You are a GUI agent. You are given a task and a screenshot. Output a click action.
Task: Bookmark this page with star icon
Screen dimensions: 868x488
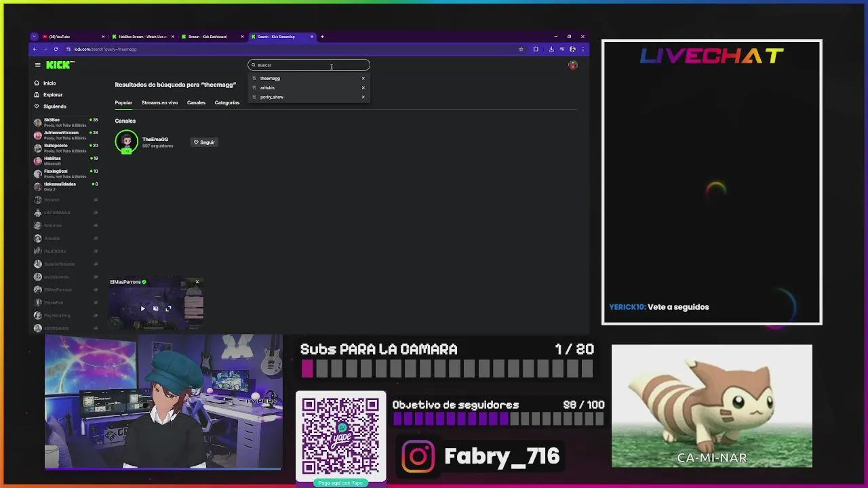(x=521, y=49)
